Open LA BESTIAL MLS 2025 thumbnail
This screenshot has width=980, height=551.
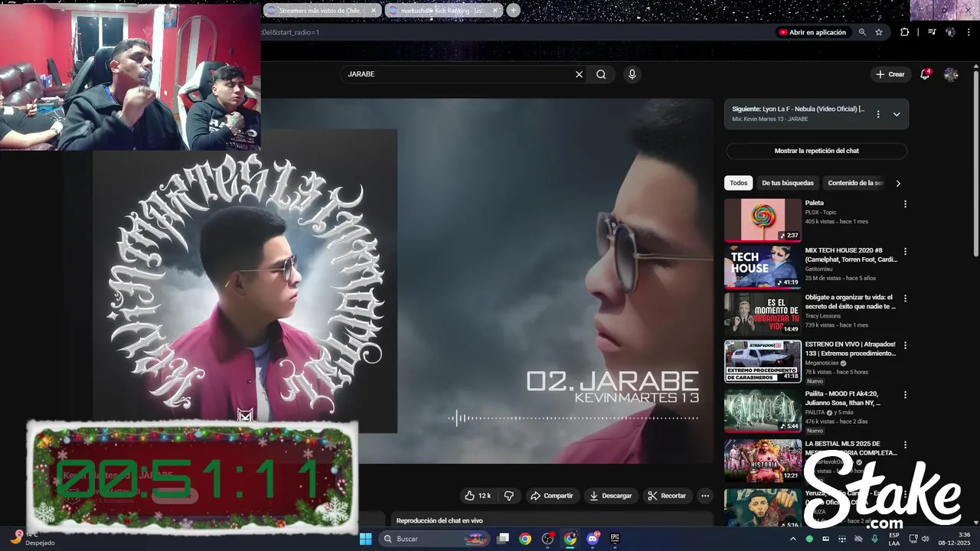pyautogui.click(x=763, y=461)
